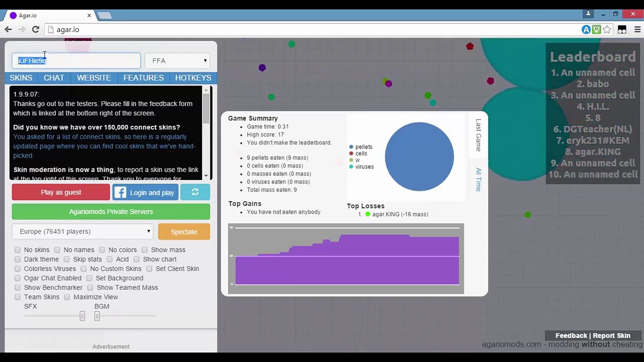Enable the Maximize View checkbox
Viewport: 644px width, 362px height.
[x=67, y=297]
